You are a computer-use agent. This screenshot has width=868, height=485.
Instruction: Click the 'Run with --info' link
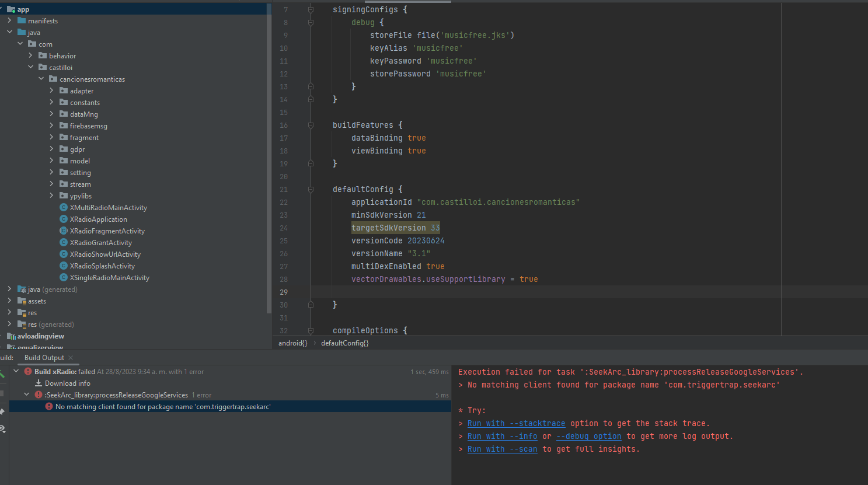pos(502,437)
